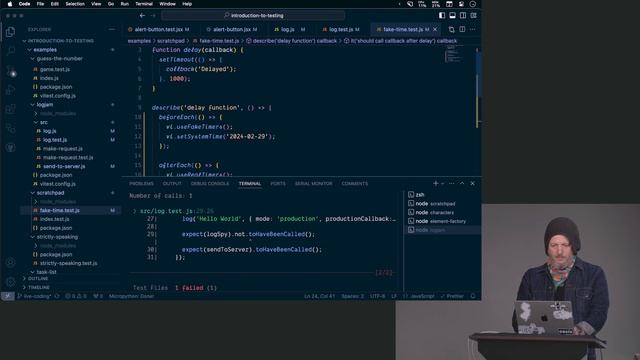640x360 pixels.
Task: Open the Accounts icon in activity bar
Action: tap(11, 262)
